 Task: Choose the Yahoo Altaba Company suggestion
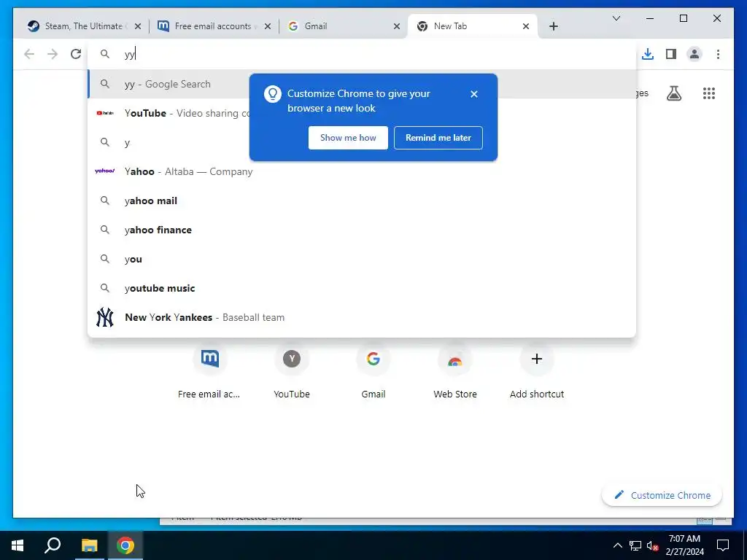(x=362, y=171)
